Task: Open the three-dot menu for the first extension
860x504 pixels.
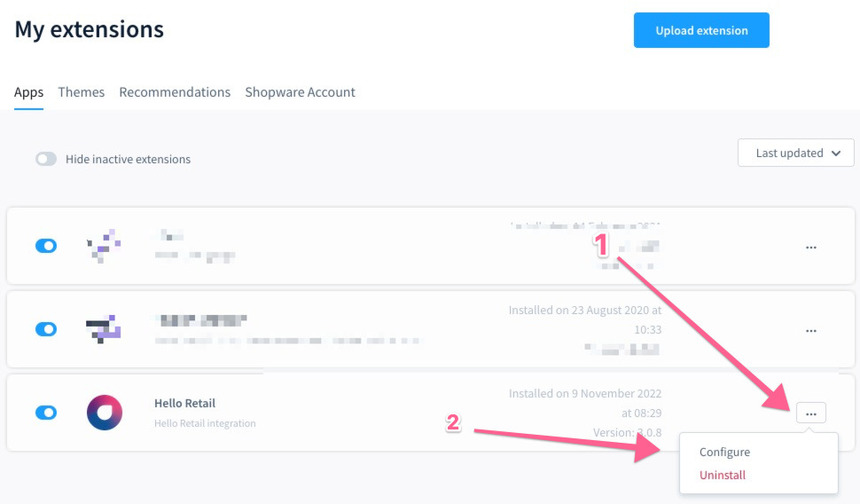Action: point(811,247)
